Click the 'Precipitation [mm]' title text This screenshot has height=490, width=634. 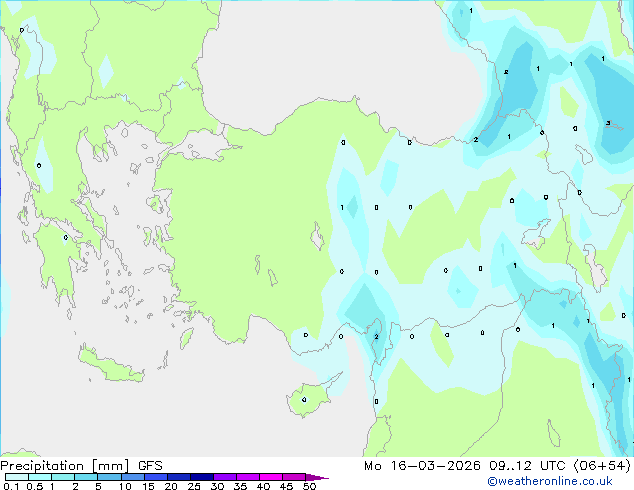click(x=65, y=466)
